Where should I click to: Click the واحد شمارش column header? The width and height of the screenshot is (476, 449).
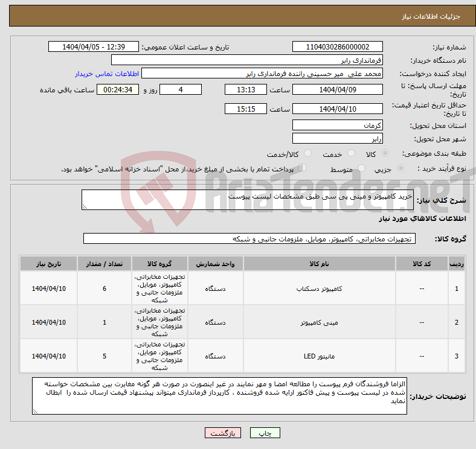click(215, 264)
